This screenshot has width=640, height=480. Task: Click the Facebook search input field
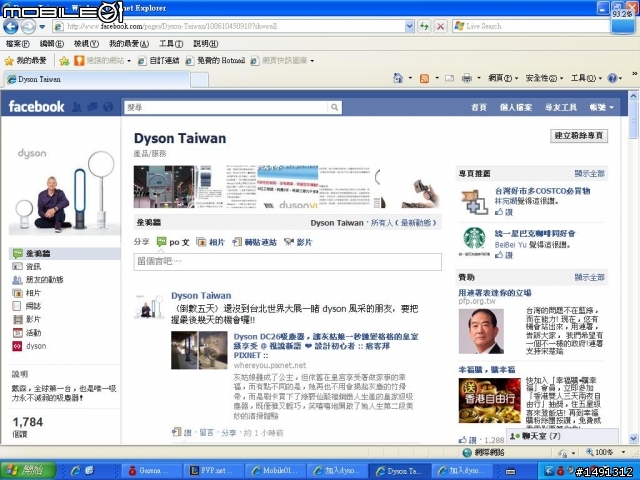(x=226, y=107)
